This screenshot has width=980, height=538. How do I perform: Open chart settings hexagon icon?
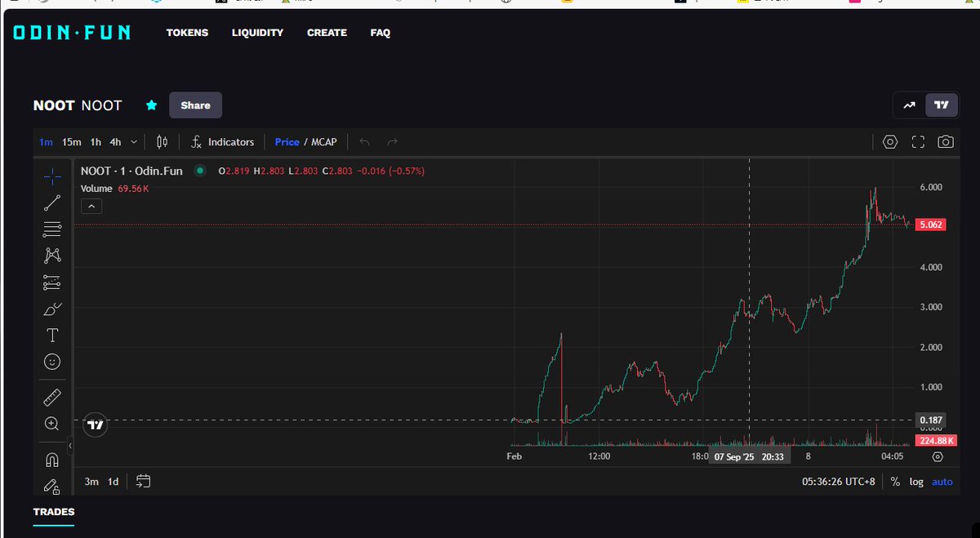(890, 142)
